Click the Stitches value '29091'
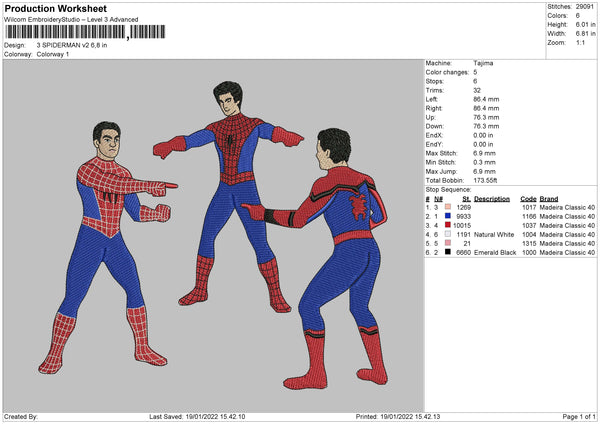 [x=585, y=7]
